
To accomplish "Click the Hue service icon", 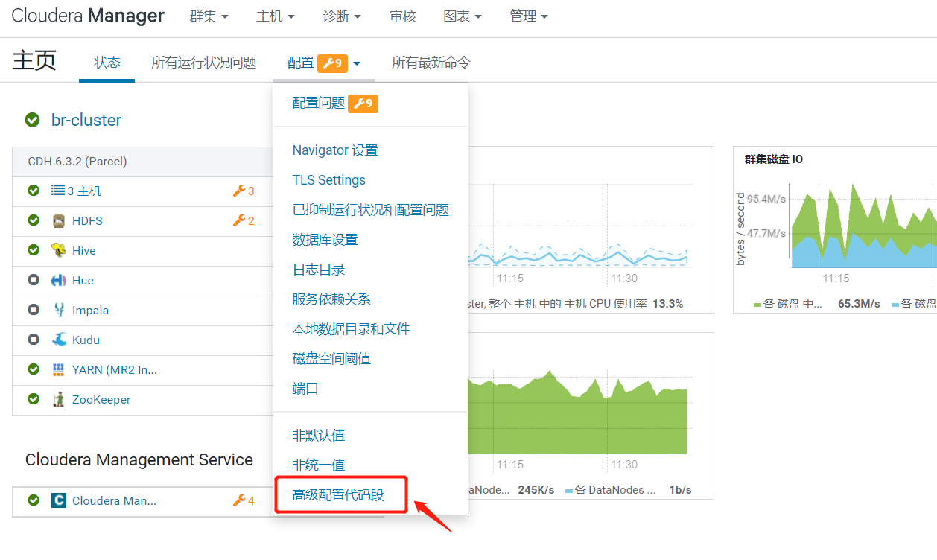I will 59,281.
